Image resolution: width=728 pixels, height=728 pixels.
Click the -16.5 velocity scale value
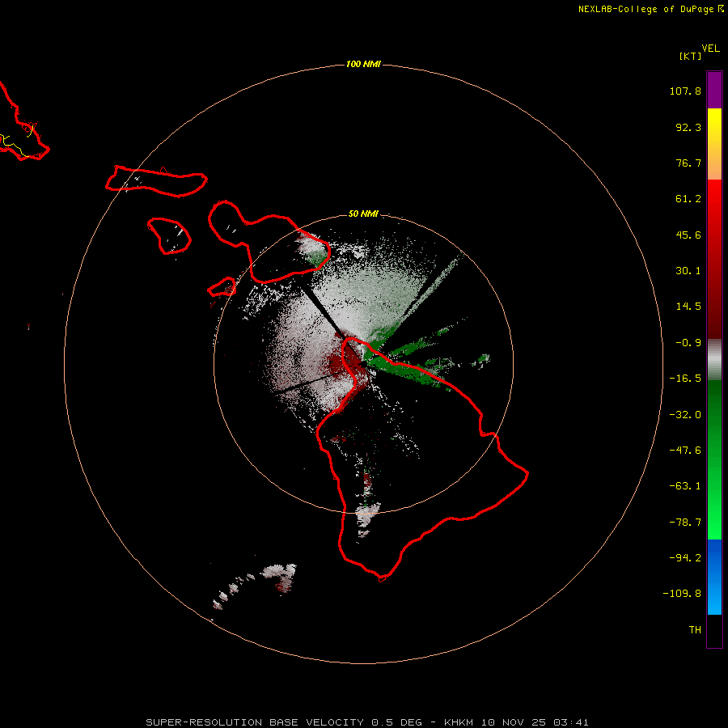685,379
